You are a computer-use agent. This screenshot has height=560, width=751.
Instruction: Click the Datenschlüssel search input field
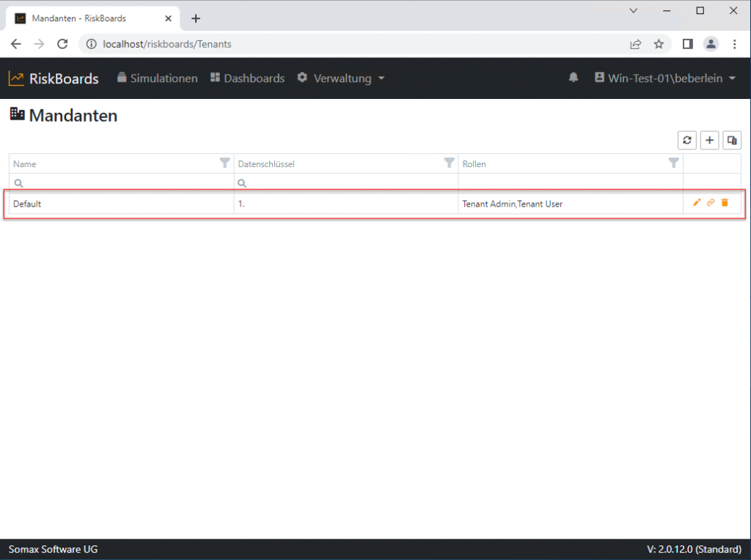[346, 183]
